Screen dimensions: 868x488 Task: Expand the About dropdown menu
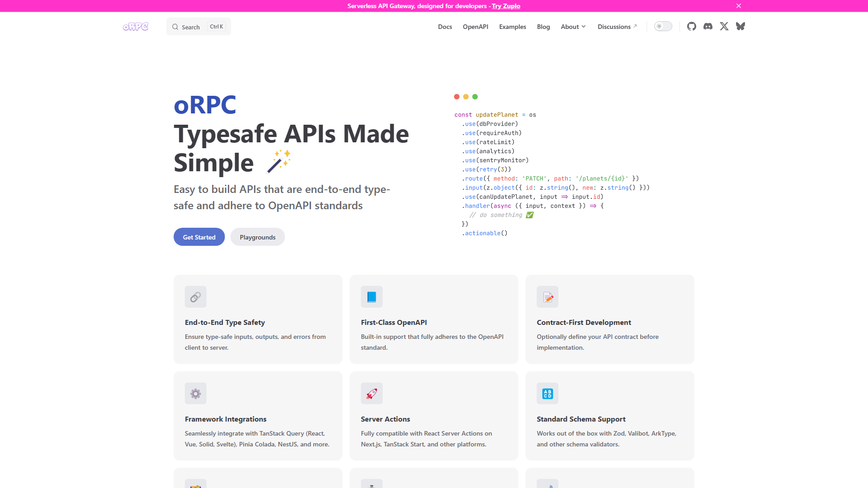click(x=573, y=27)
